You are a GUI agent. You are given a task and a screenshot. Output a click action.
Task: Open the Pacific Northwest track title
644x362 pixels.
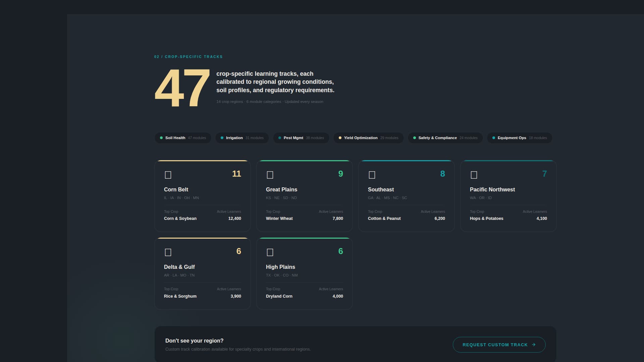(492, 189)
